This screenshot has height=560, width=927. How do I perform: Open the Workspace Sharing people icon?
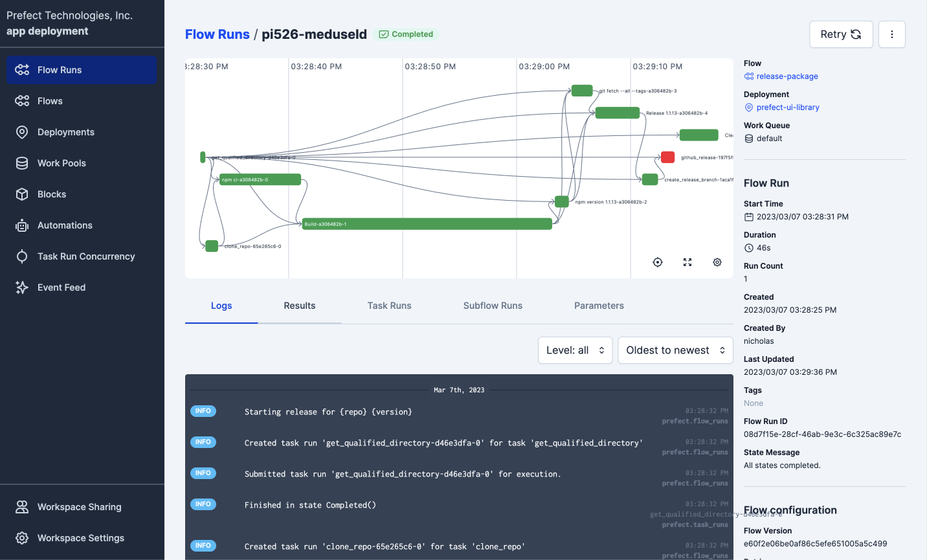click(22, 507)
